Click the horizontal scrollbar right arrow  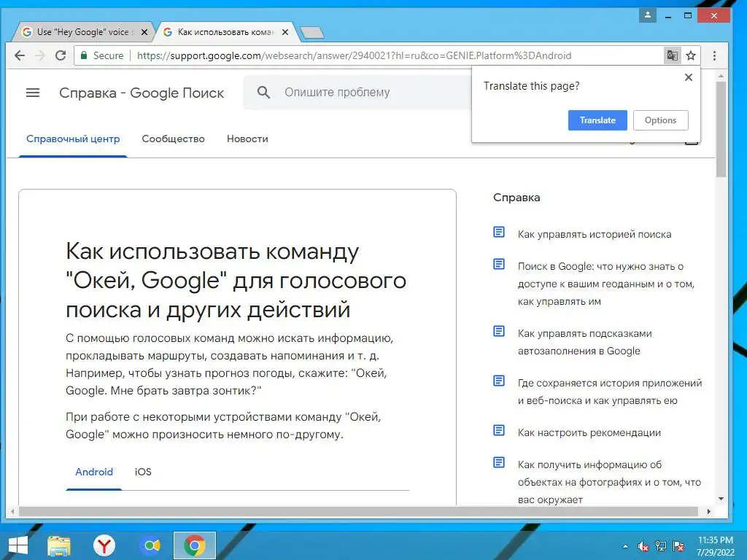pyautogui.click(x=709, y=511)
